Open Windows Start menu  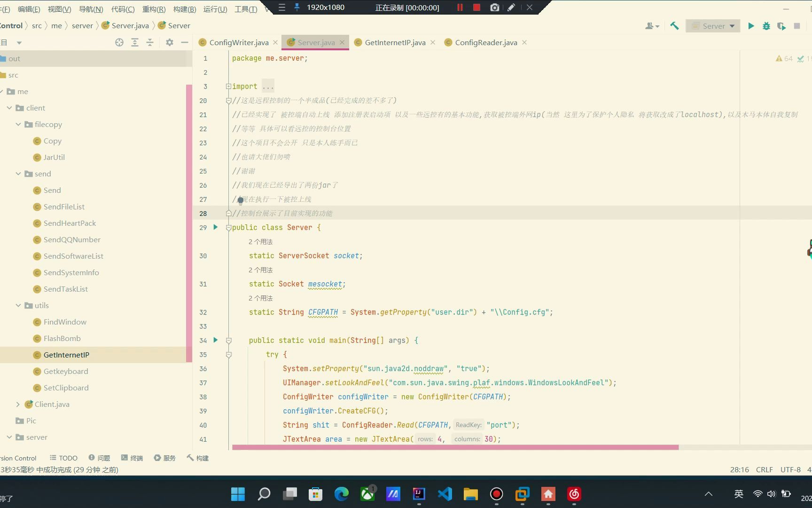(x=238, y=494)
